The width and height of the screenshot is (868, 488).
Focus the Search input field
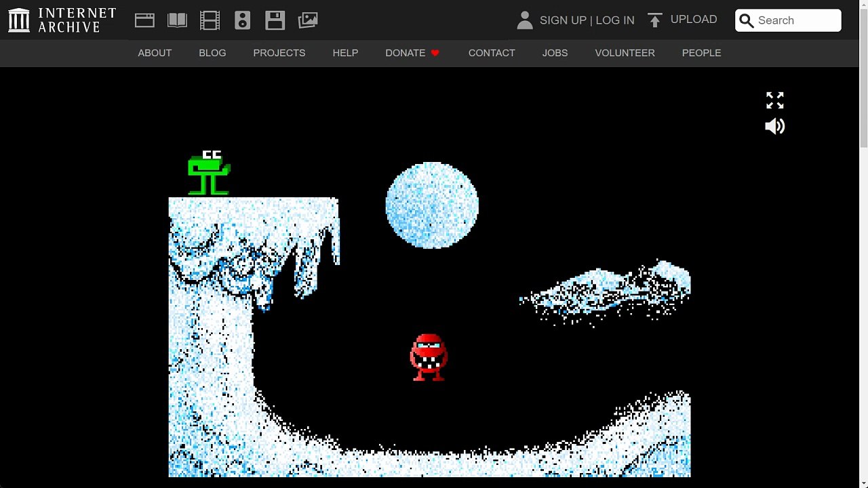(x=788, y=20)
